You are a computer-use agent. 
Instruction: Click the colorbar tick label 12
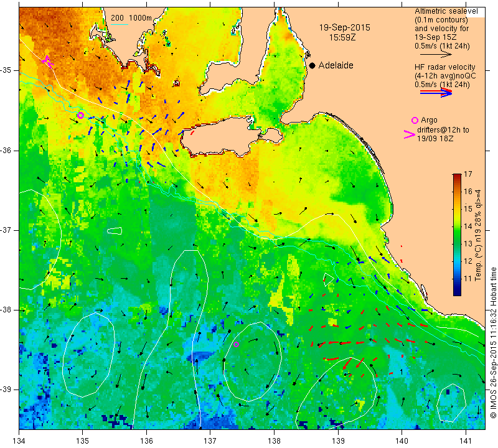468,261
